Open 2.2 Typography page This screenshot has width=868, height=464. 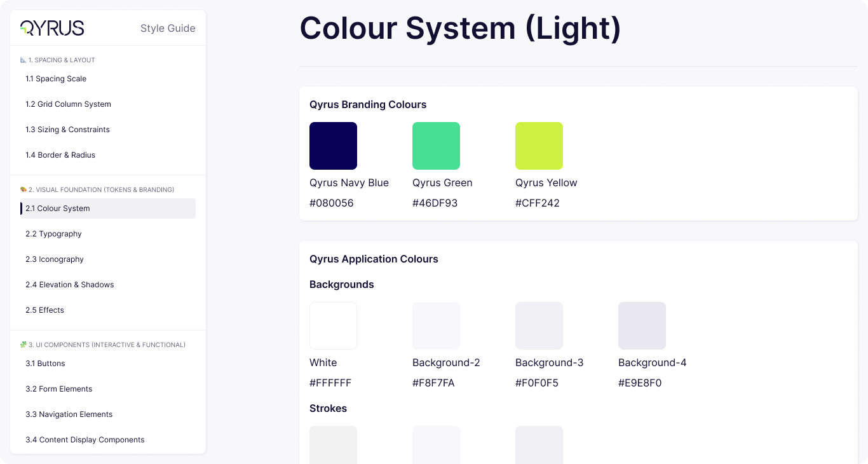[x=108, y=234]
